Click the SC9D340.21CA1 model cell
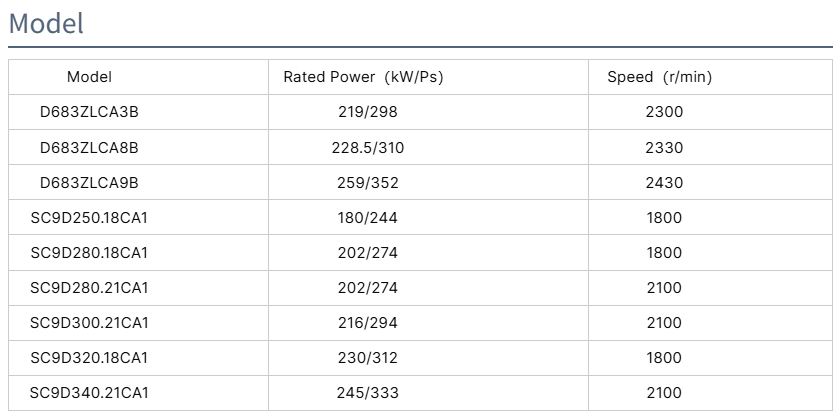This screenshot has height=415, width=840. tap(89, 393)
